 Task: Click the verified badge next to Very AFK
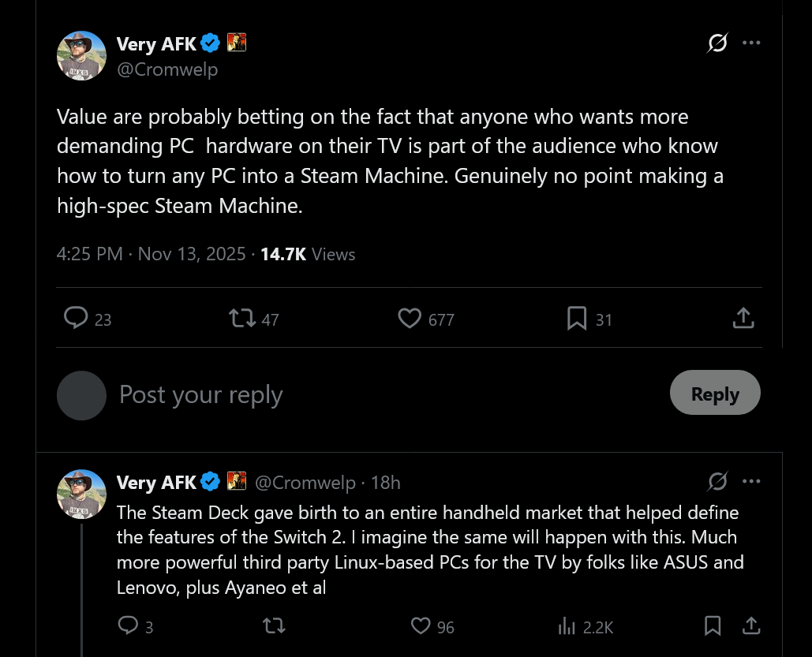click(210, 43)
